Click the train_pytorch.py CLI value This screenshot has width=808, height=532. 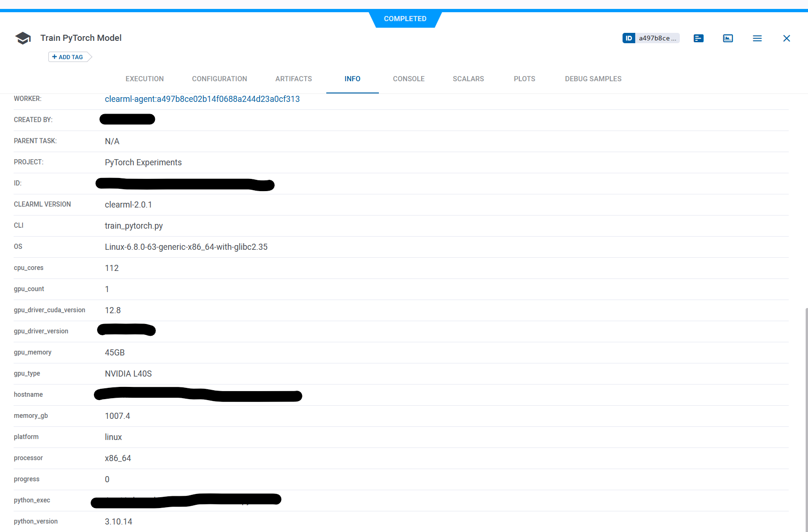[x=134, y=226]
